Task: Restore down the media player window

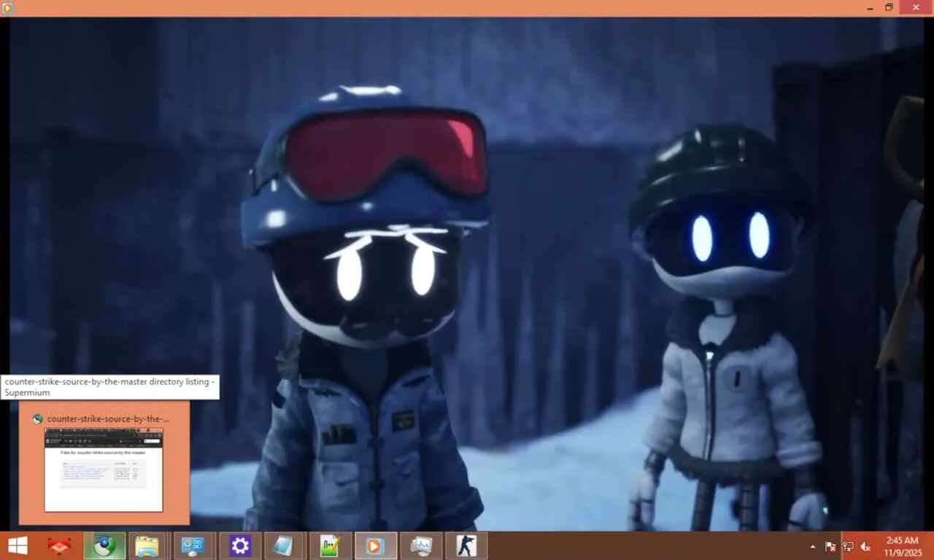Action: pyautogui.click(x=889, y=7)
